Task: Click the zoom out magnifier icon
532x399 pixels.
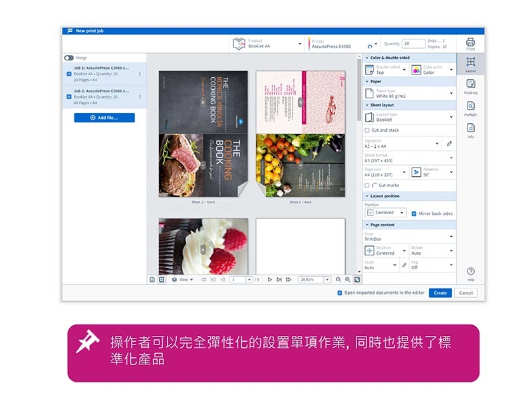Action: 338,280
